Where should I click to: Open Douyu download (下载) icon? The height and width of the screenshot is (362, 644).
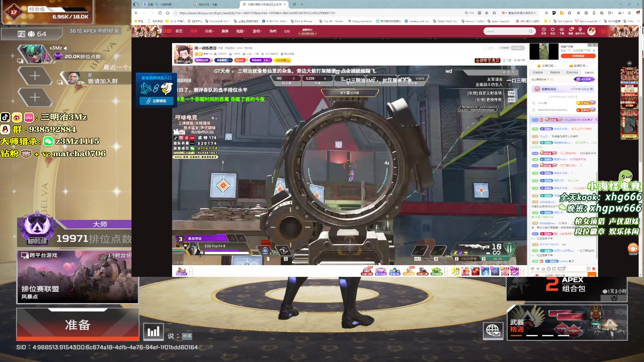pyautogui.click(x=562, y=31)
